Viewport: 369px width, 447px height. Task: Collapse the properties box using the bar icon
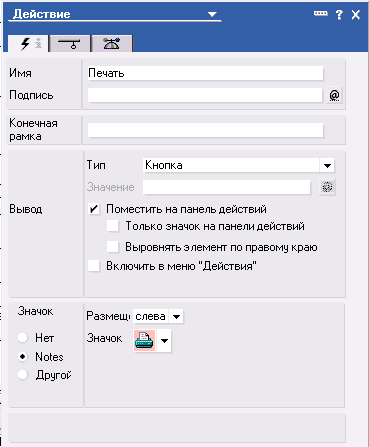point(321,13)
